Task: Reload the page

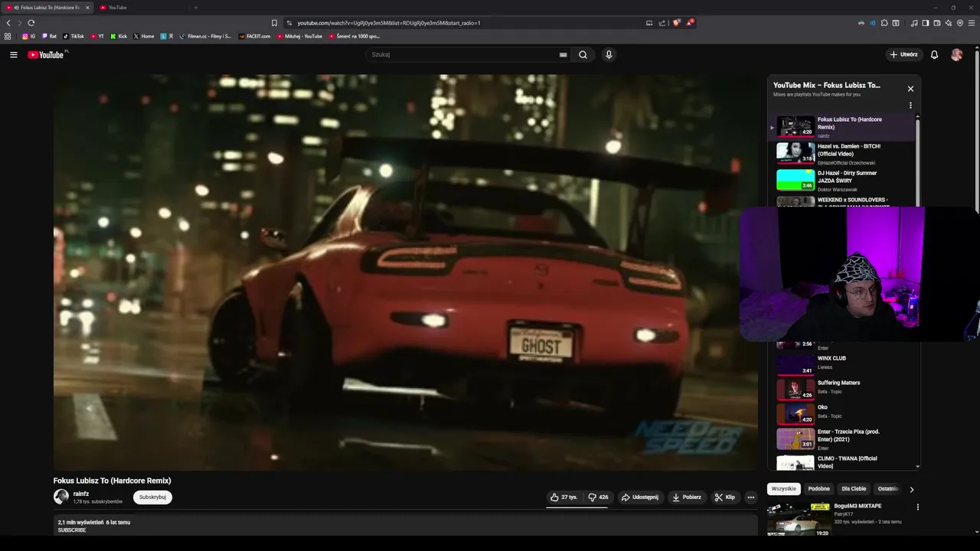Action: (31, 23)
